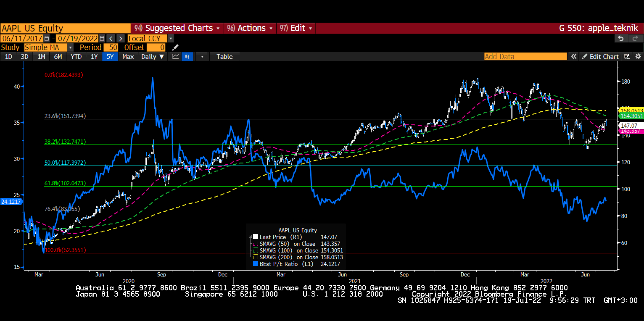Select the 1M range tab
Screen dimensions: 644x321
(x=41, y=57)
